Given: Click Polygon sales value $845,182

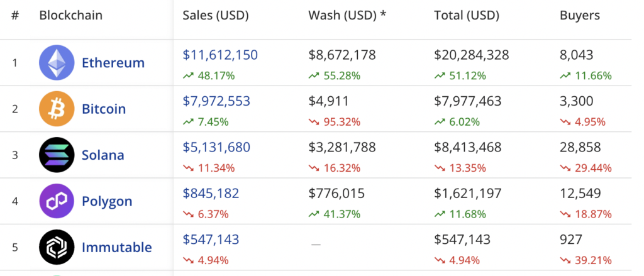Looking at the screenshot, I should [211, 193].
